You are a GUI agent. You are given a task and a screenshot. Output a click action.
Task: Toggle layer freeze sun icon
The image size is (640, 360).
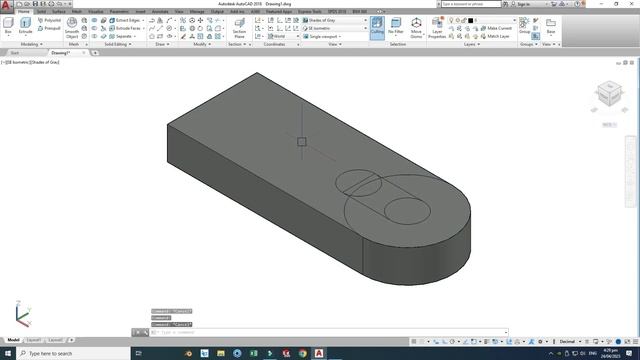pos(458,20)
